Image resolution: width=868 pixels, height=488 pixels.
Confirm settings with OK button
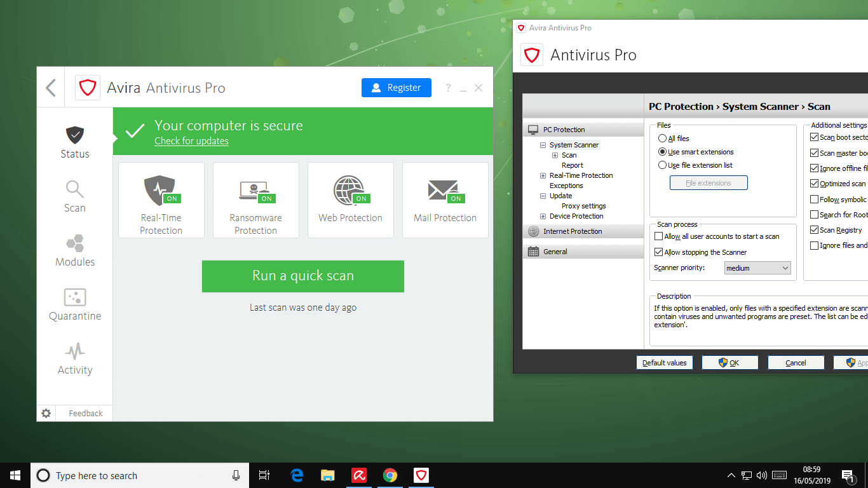(x=729, y=363)
